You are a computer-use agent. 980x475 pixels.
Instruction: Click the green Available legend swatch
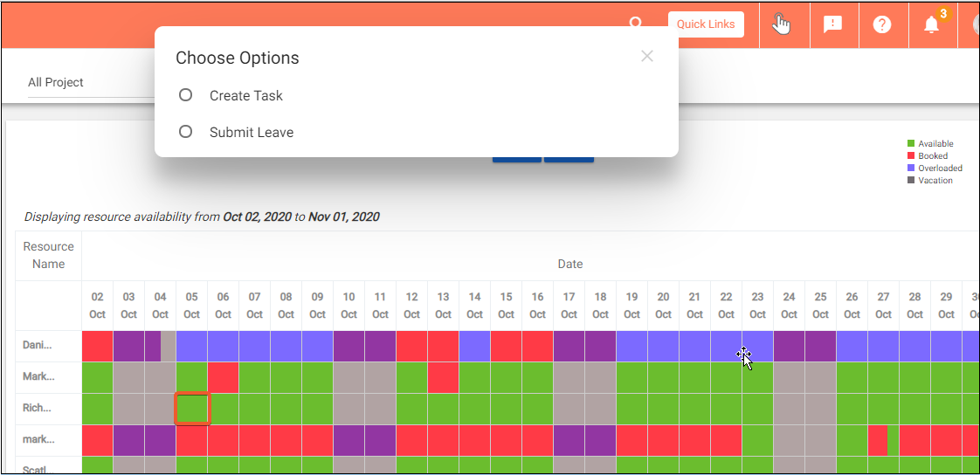[911, 144]
